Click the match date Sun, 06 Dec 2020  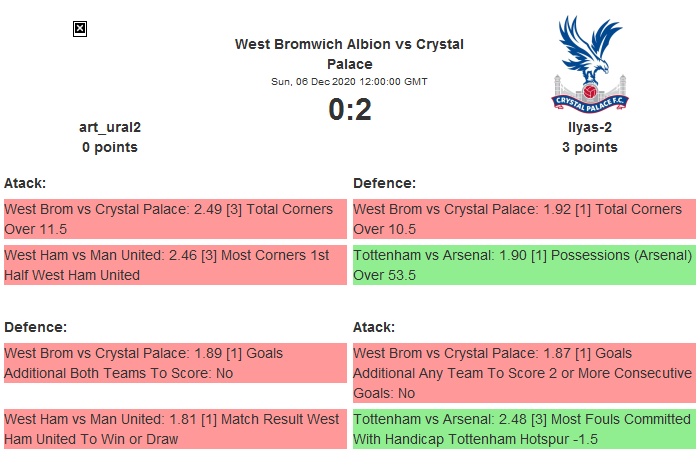click(x=349, y=81)
